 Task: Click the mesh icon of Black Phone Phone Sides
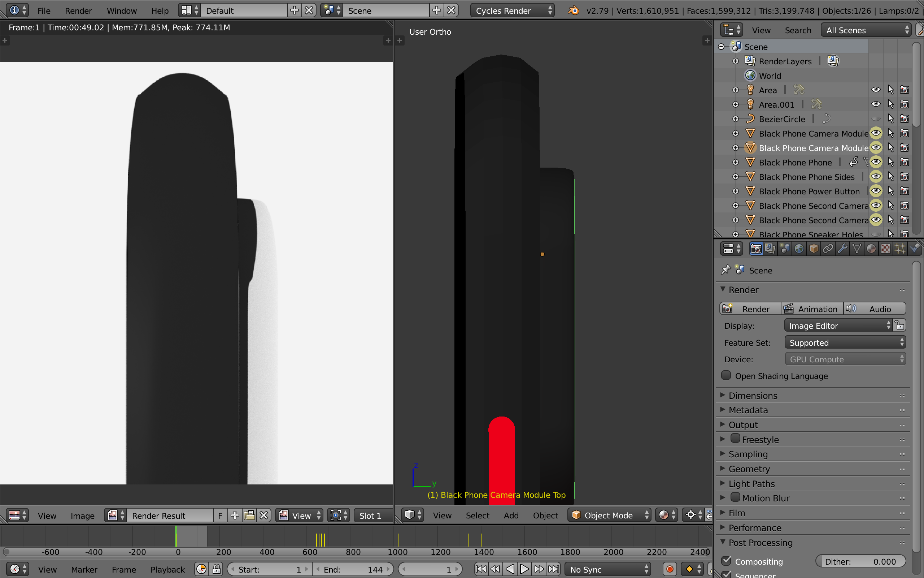750,177
